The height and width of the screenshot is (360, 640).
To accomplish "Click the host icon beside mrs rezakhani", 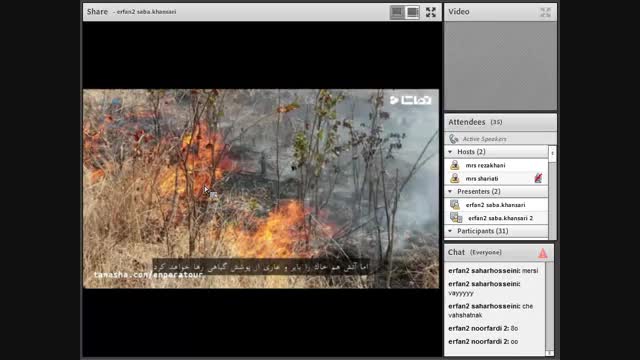I will click(455, 165).
